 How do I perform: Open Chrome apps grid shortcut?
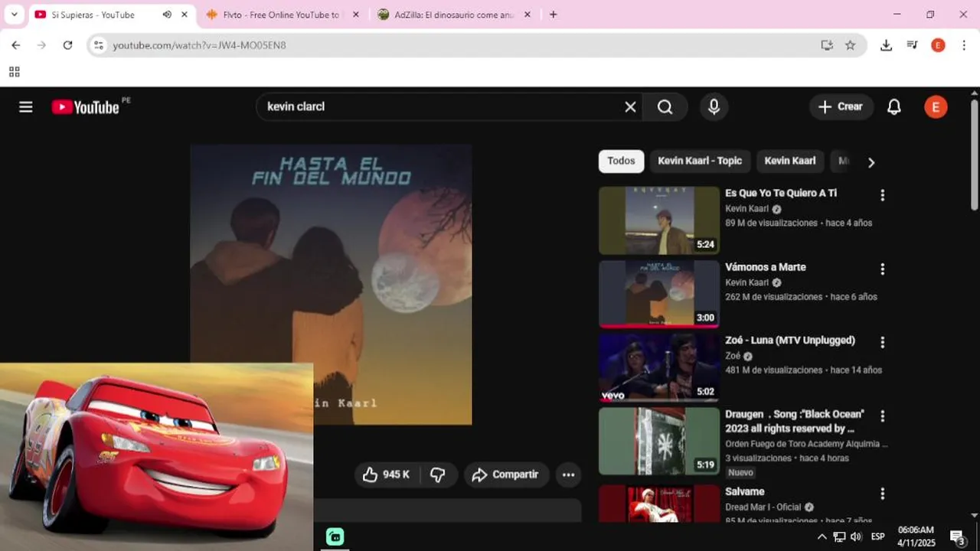click(14, 72)
